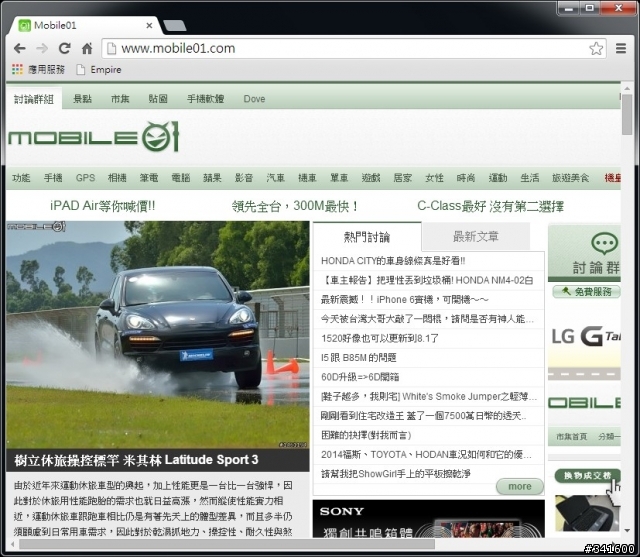This screenshot has height=557, width=640.
Task: Open 1520好像也可以更新到8.1了 discussion
Action: (380, 338)
